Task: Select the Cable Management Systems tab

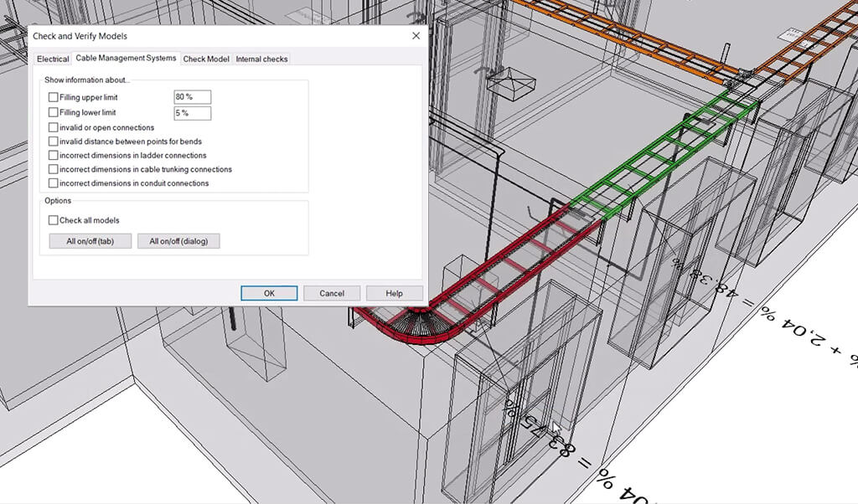Action: click(x=126, y=59)
